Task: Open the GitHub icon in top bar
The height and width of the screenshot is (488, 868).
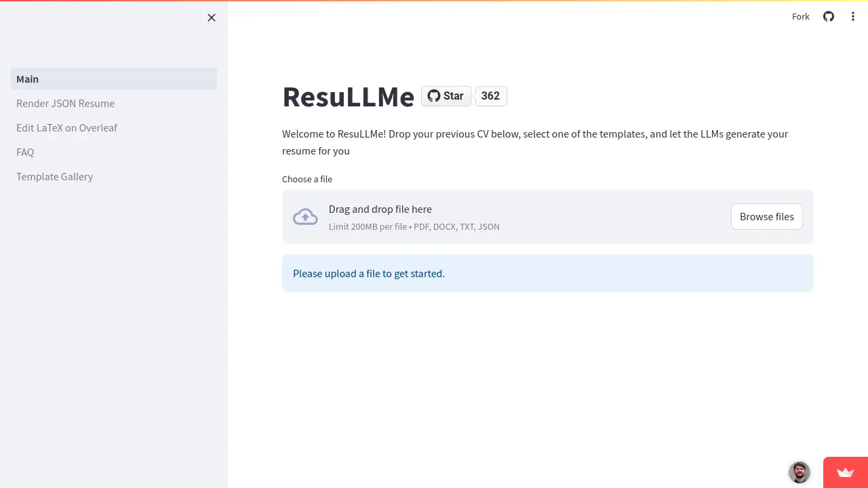Action: pos(829,16)
